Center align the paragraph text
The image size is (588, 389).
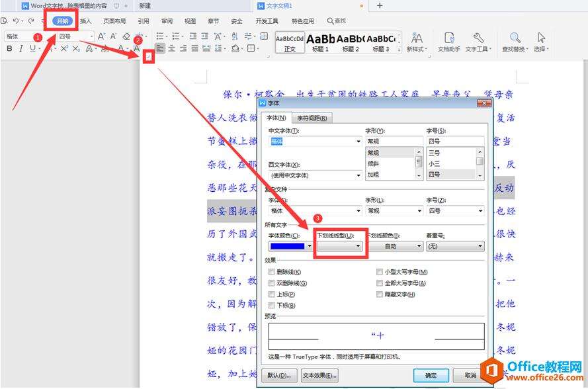pos(171,48)
